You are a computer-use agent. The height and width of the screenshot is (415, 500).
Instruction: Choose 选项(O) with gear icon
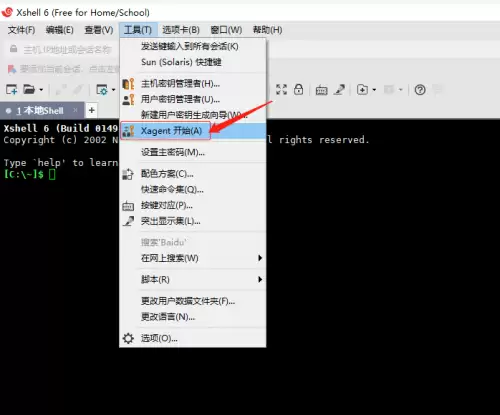(193, 338)
